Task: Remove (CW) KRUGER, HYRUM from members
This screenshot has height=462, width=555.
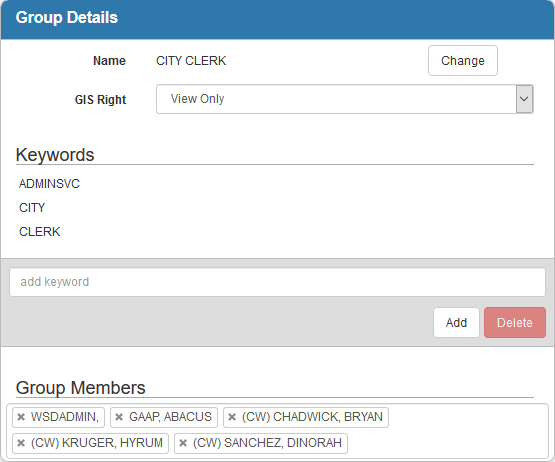Action: point(21,443)
